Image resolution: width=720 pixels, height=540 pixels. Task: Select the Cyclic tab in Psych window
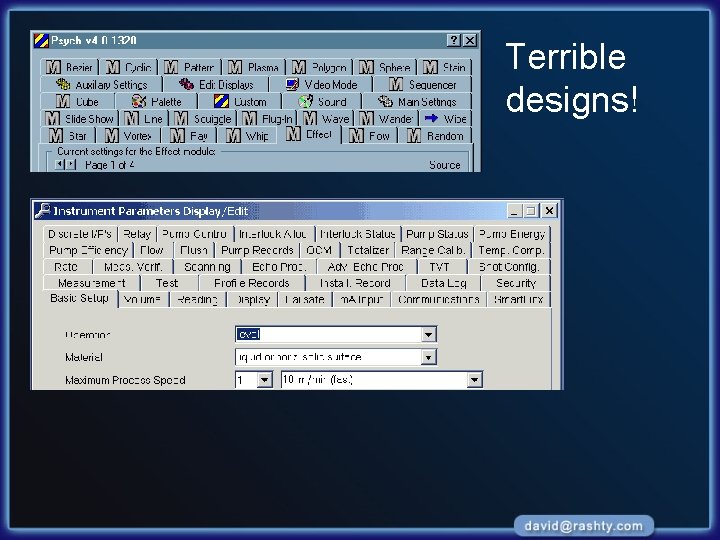129,68
